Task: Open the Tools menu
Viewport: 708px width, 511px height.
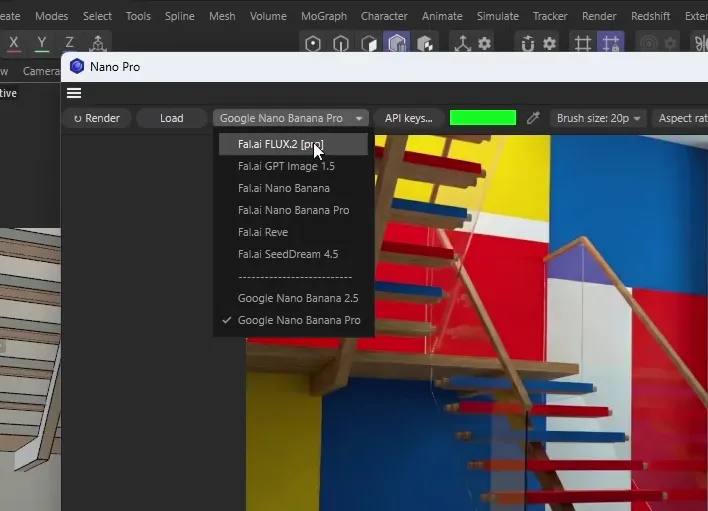Action: tap(138, 16)
